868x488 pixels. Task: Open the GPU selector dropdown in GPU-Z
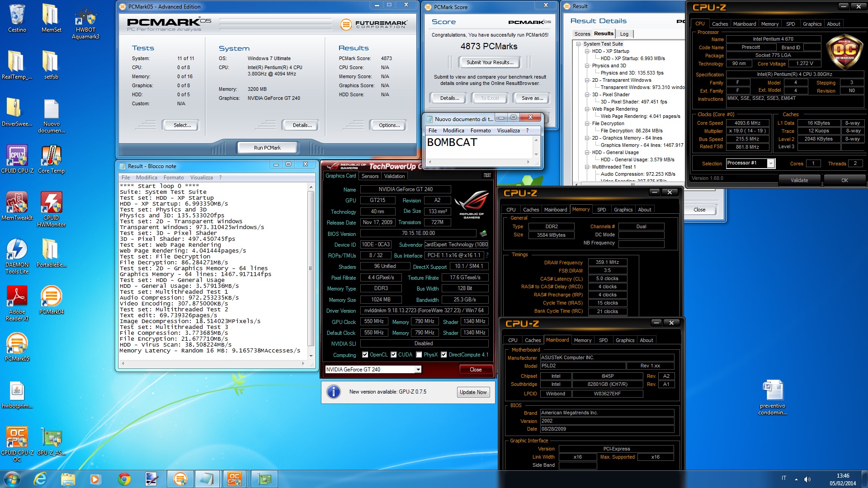pyautogui.click(x=418, y=370)
